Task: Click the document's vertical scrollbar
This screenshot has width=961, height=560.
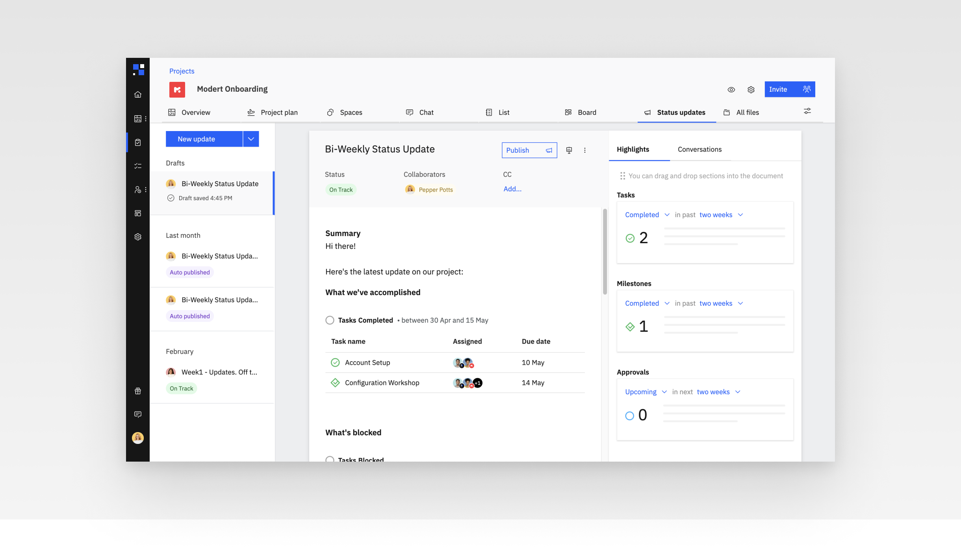Action: click(x=605, y=252)
